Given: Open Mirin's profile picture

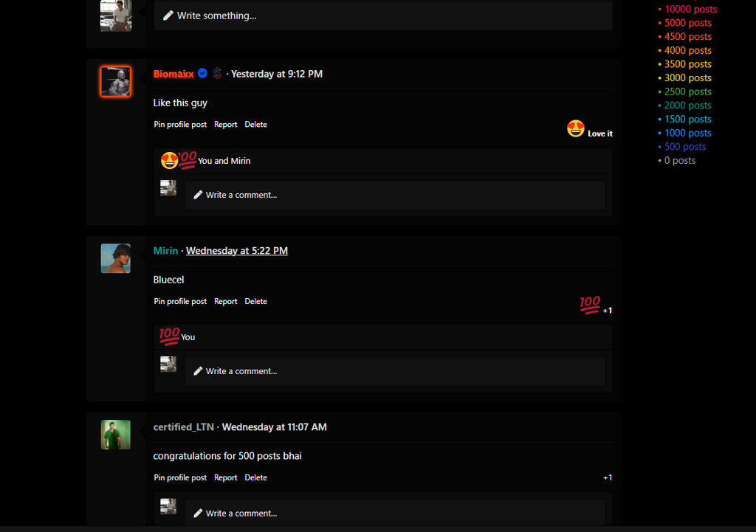Looking at the screenshot, I should click(x=116, y=258).
